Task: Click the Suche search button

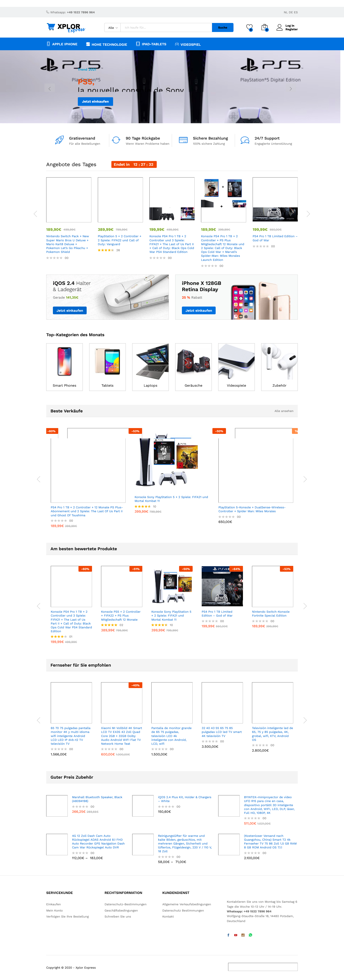Action: (x=223, y=28)
